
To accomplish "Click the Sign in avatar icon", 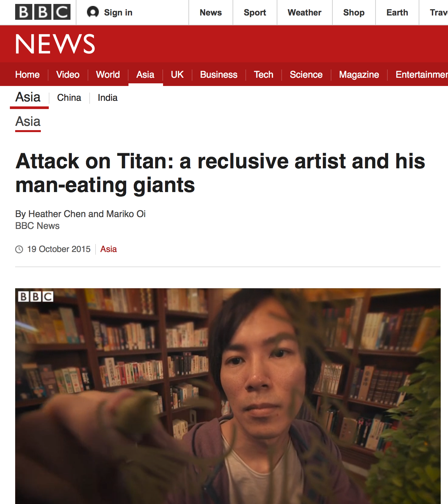I will pos(93,12).
